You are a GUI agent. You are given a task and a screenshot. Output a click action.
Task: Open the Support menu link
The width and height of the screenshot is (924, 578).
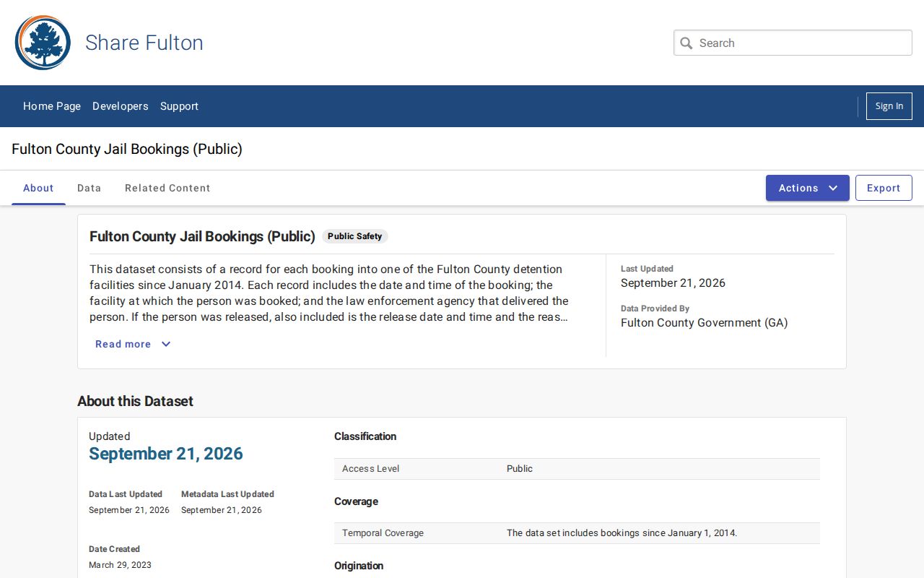click(179, 106)
